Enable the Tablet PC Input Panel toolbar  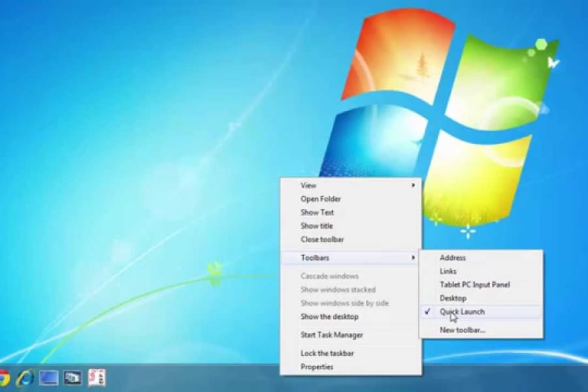tap(481, 285)
